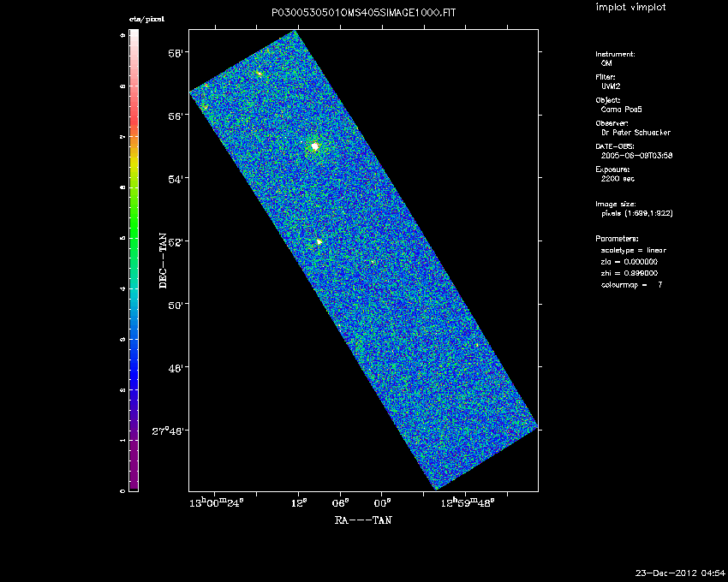Click the 'implot vimplot' heading text
The image size is (728, 582).
630,7
